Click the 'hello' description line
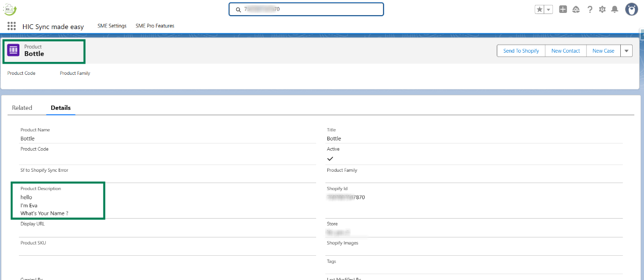This screenshot has width=644, height=280. pos(26,197)
